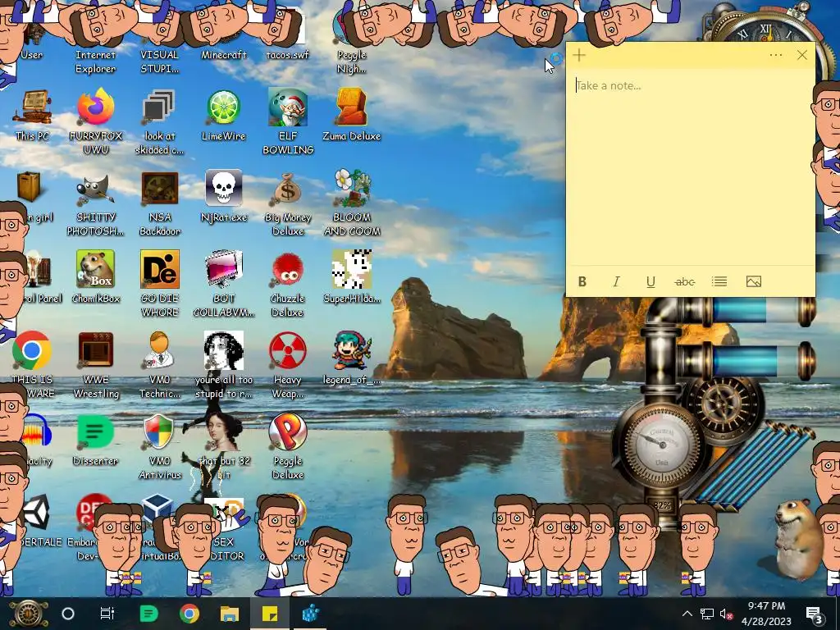Select the Internet Explorer desktop label

point(95,62)
